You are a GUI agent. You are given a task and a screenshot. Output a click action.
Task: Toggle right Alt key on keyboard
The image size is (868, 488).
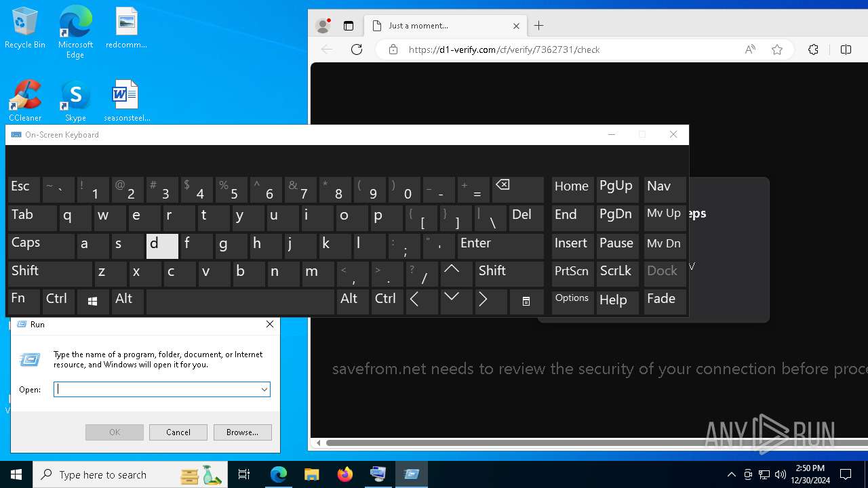click(353, 301)
